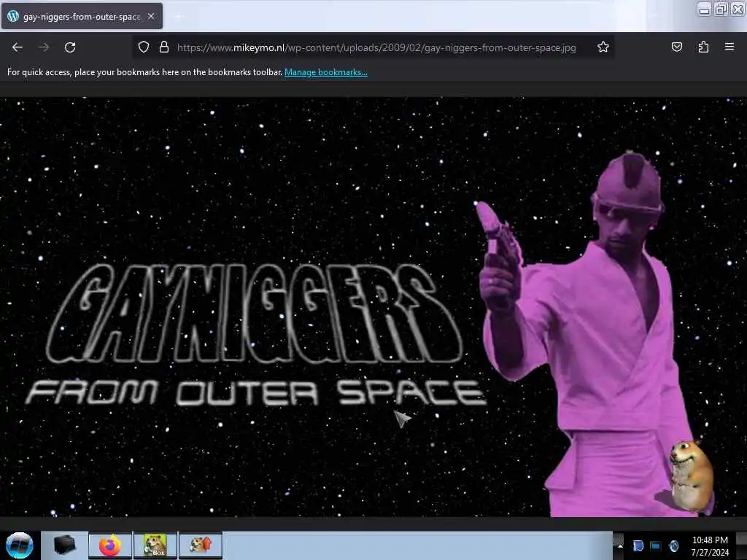747x560 pixels.
Task: Reload the current page
Action: (x=70, y=47)
